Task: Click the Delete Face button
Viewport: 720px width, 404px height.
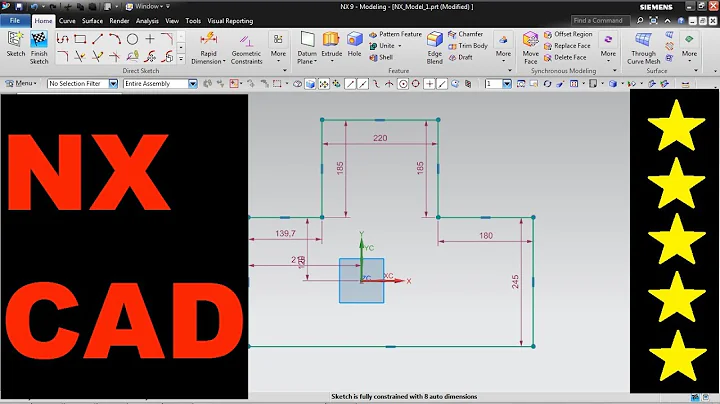Action: (x=565, y=57)
